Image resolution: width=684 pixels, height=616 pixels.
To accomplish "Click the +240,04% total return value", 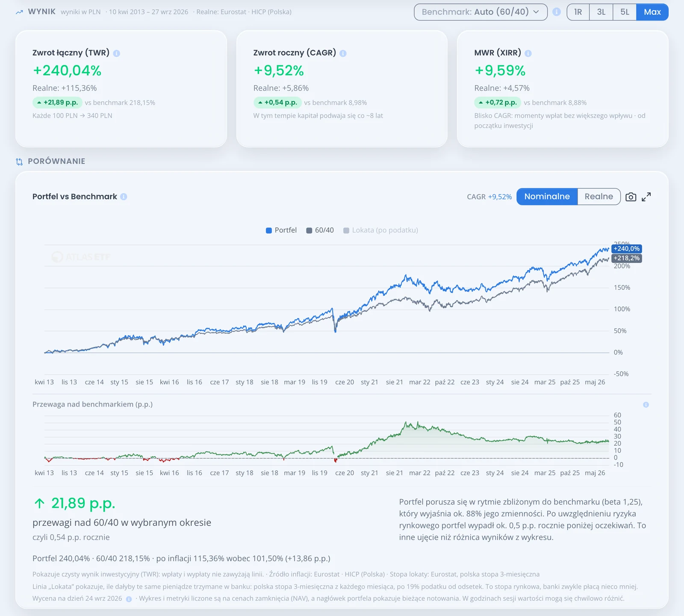I will point(67,71).
